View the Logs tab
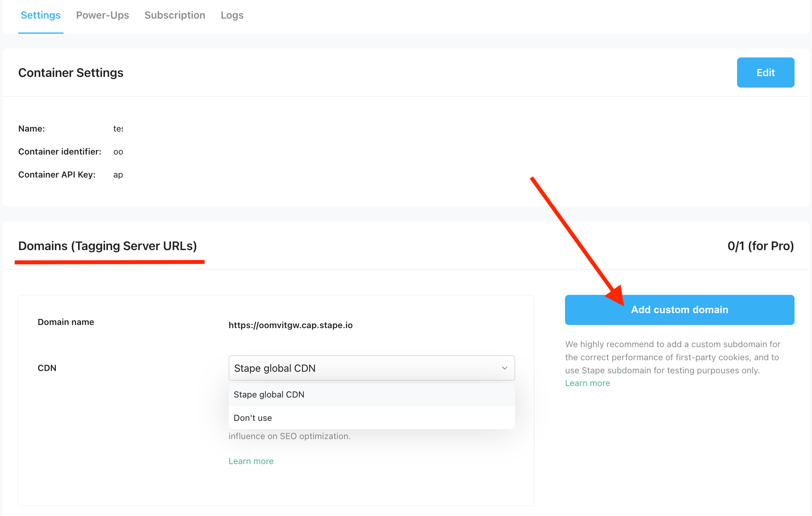 (232, 15)
